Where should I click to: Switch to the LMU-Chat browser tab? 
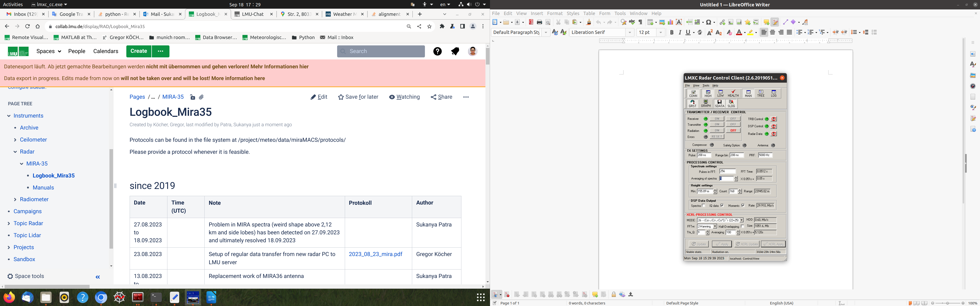(x=253, y=14)
